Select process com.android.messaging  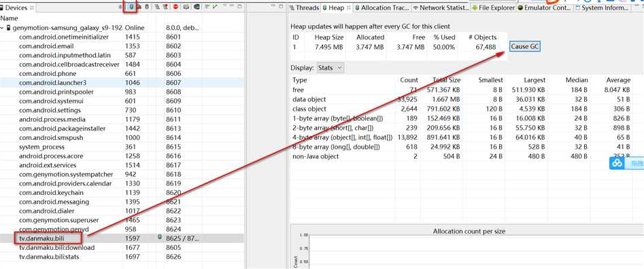click(x=122, y=202)
